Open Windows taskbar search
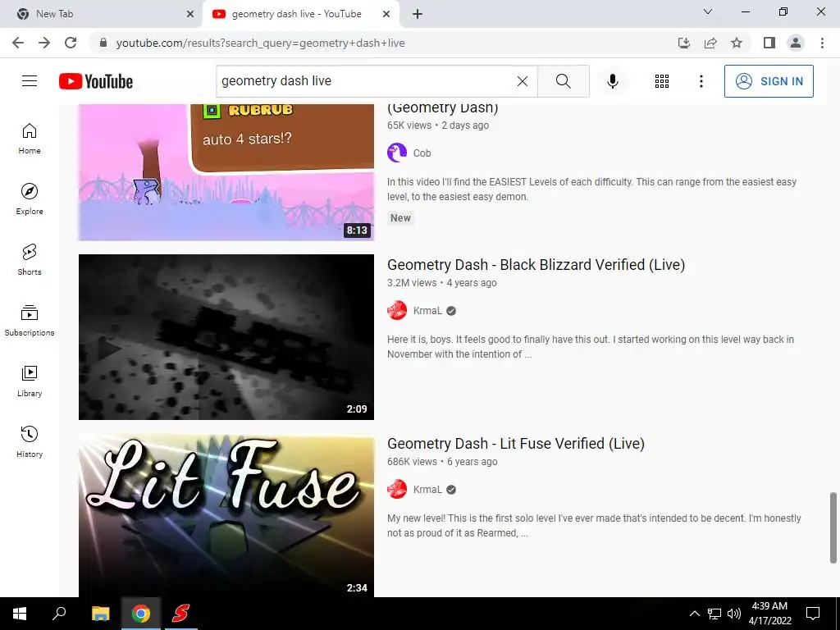 (x=59, y=614)
